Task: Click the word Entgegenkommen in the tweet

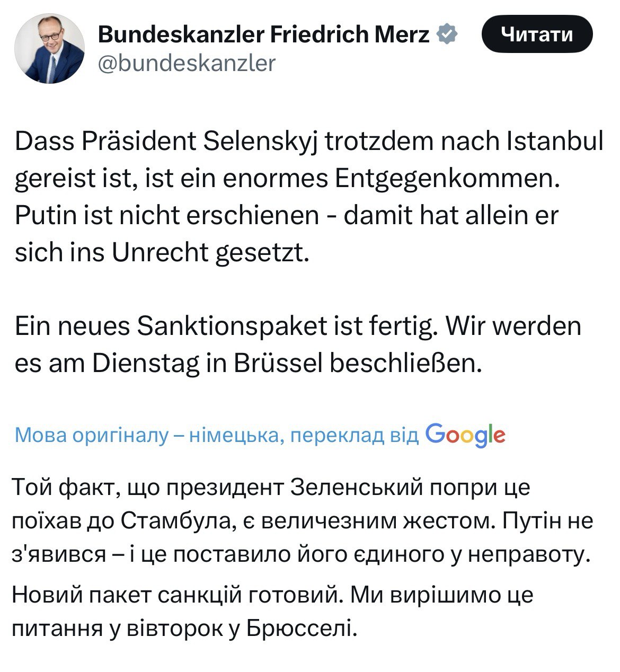Action: pos(447,179)
